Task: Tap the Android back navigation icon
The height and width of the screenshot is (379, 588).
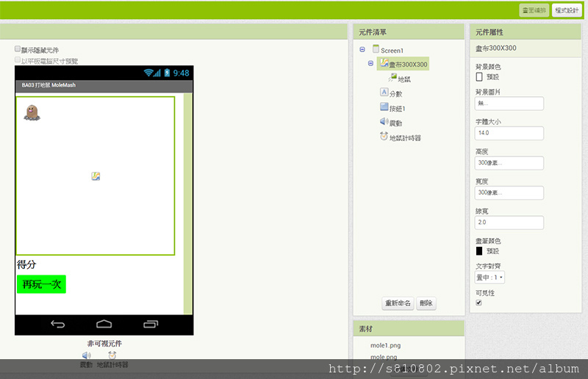Action: click(58, 324)
